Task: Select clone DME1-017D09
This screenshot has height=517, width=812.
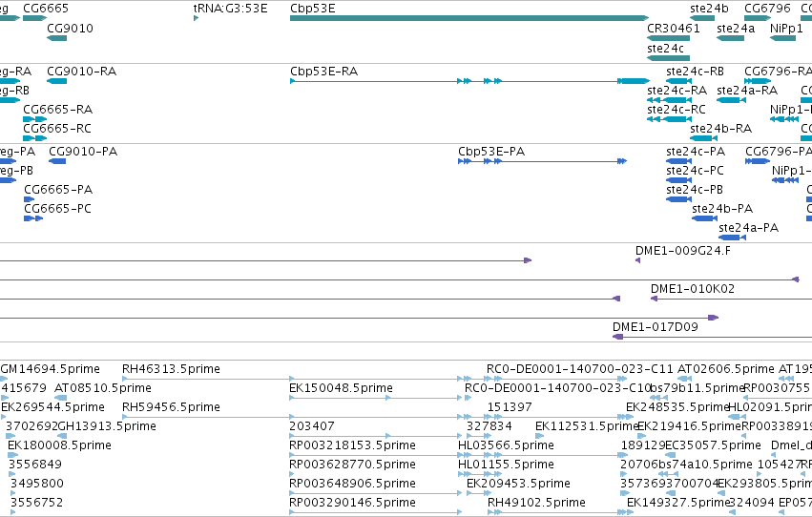Action: coord(712,337)
